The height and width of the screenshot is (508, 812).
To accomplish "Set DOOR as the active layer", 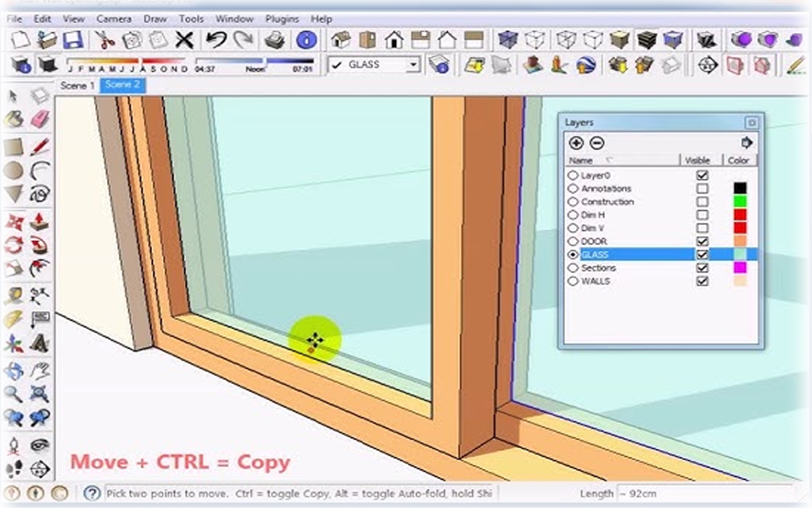I will coord(573,241).
